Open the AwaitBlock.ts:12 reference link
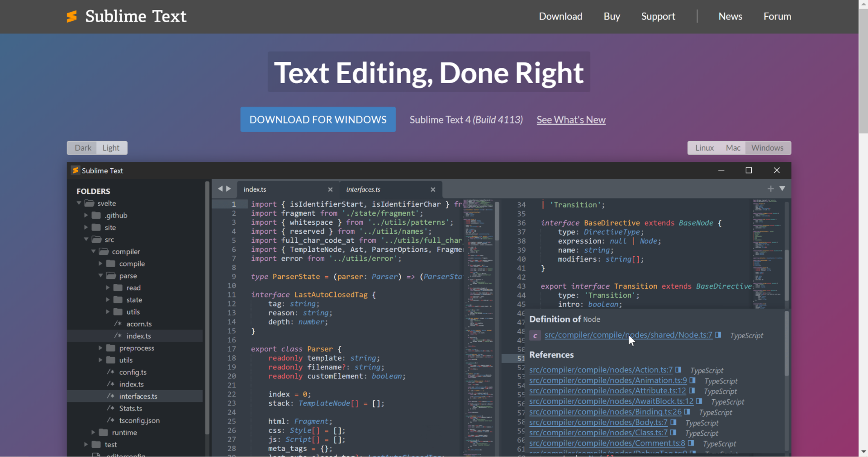 pos(611,401)
